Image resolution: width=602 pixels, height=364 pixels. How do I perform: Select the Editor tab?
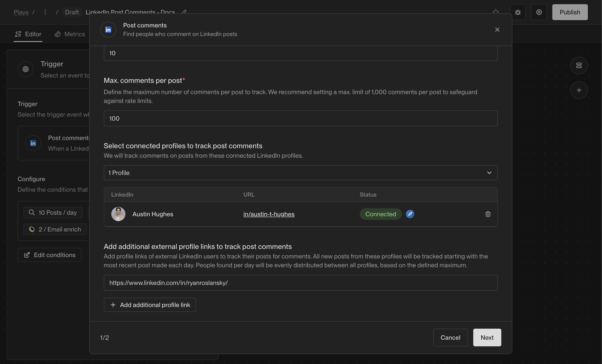coord(28,34)
